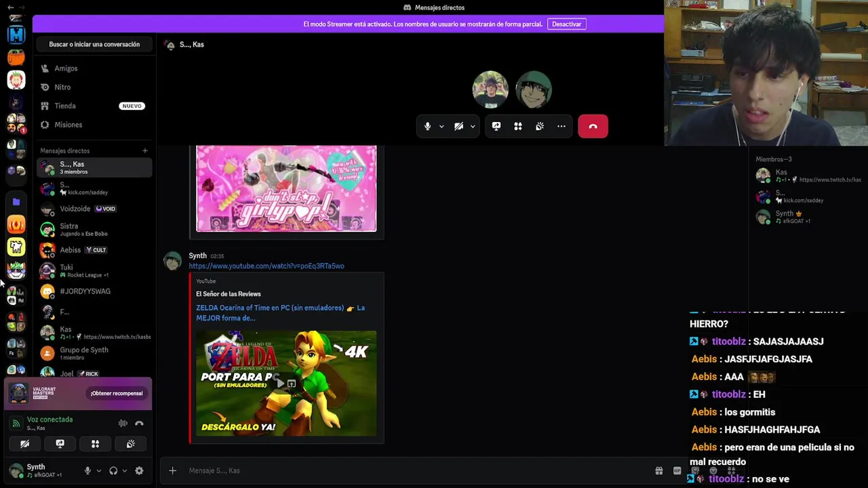The width and height of the screenshot is (868, 488).
Task: Open Sistra direct message
Action: (x=94, y=229)
